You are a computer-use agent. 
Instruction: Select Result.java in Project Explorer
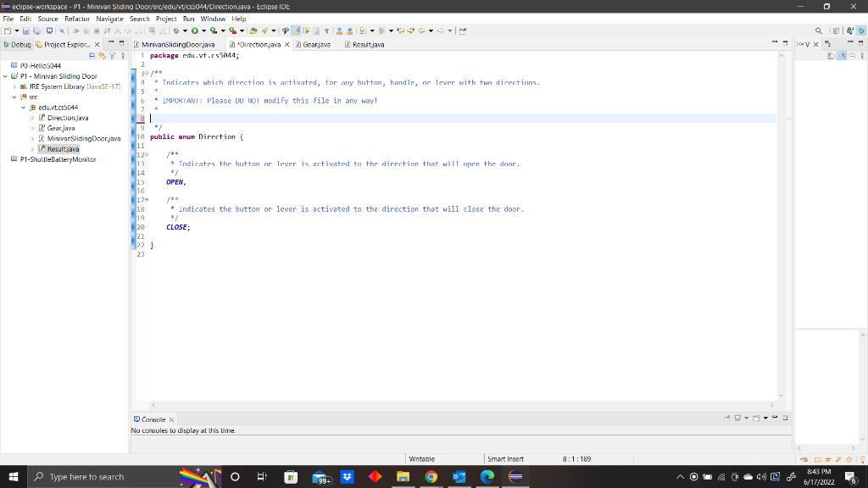[x=63, y=148]
